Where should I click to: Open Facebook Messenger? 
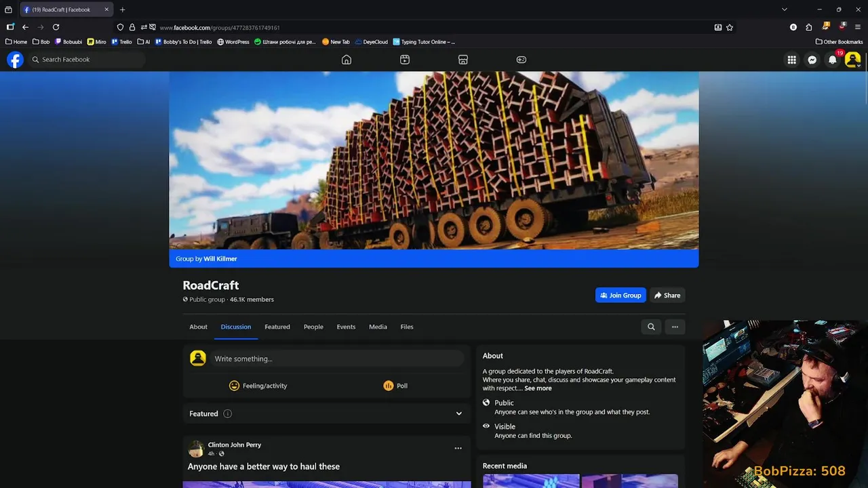point(812,60)
